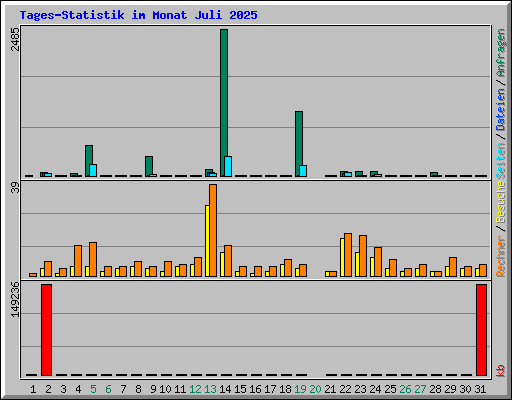Click the title 'Tages-Statistik im Monat Juli 2025'
The height and width of the screenshot is (400, 512).
[x=138, y=15]
